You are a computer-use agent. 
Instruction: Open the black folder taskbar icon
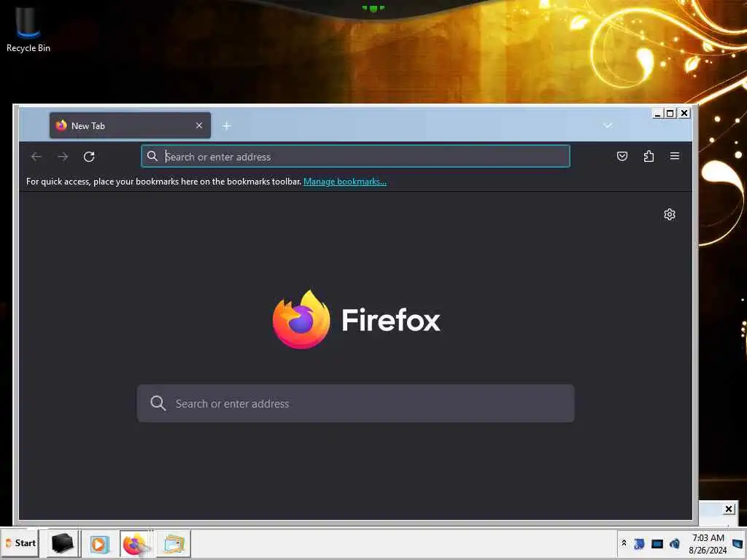(x=63, y=543)
